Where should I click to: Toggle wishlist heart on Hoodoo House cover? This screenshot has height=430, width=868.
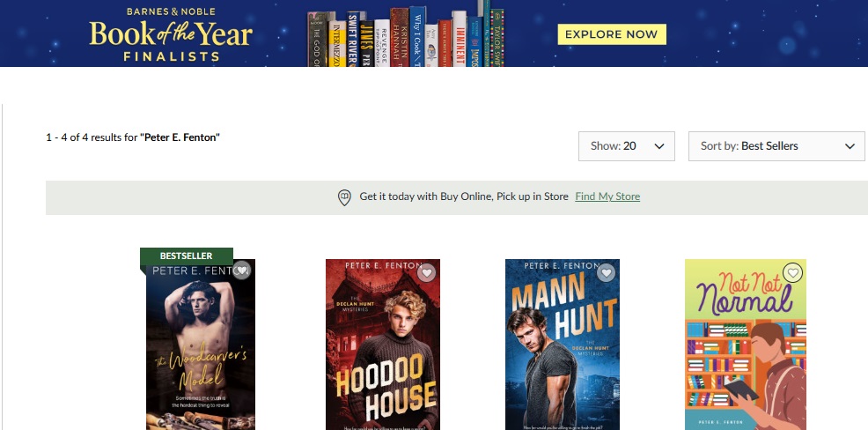426,272
